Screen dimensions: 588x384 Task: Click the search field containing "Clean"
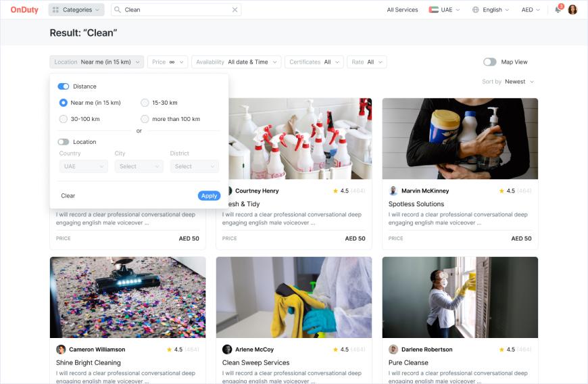click(x=176, y=9)
